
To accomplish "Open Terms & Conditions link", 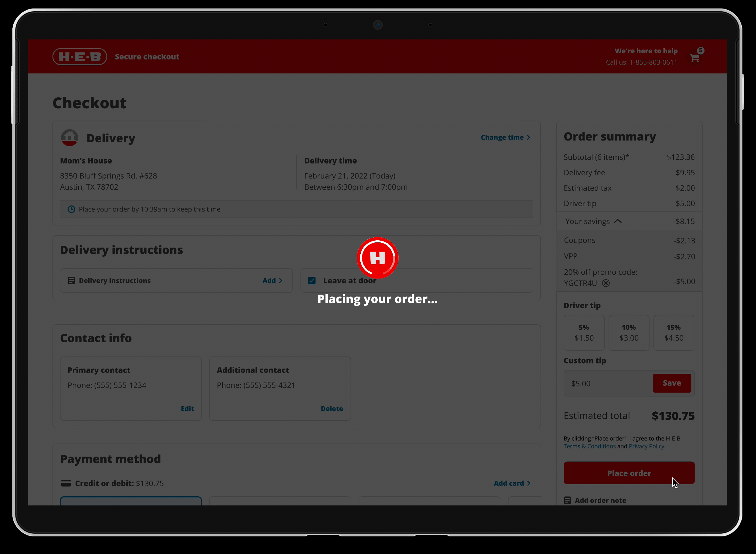I will coord(589,446).
